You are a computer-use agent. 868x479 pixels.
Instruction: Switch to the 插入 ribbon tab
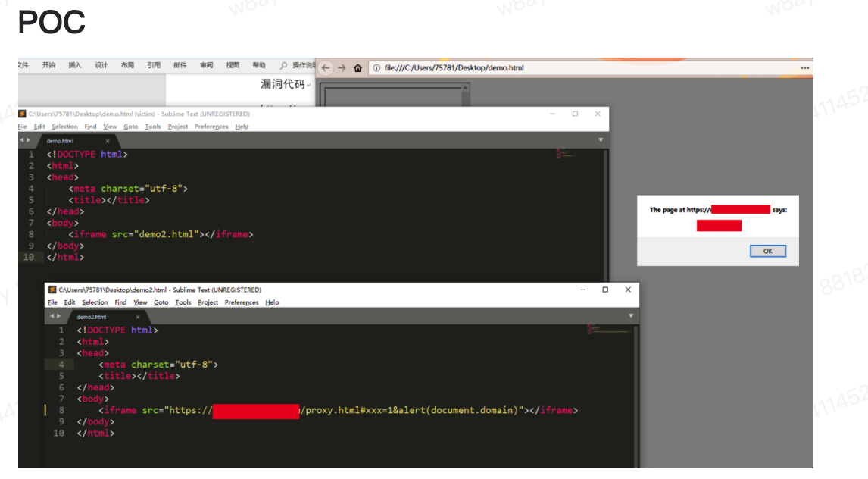click(x=74, y=65)
